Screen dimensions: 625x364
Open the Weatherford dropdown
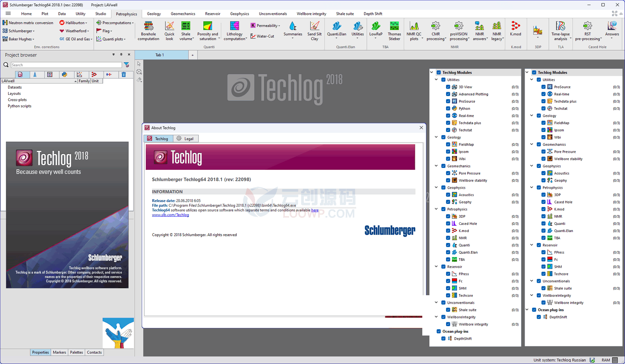tap(74, 31)
